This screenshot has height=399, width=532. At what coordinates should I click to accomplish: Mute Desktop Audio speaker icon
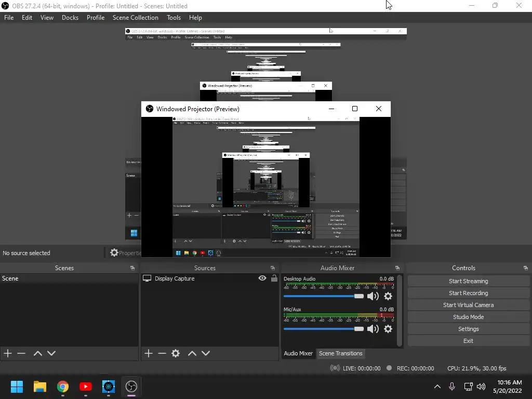(x=373, y=296)
